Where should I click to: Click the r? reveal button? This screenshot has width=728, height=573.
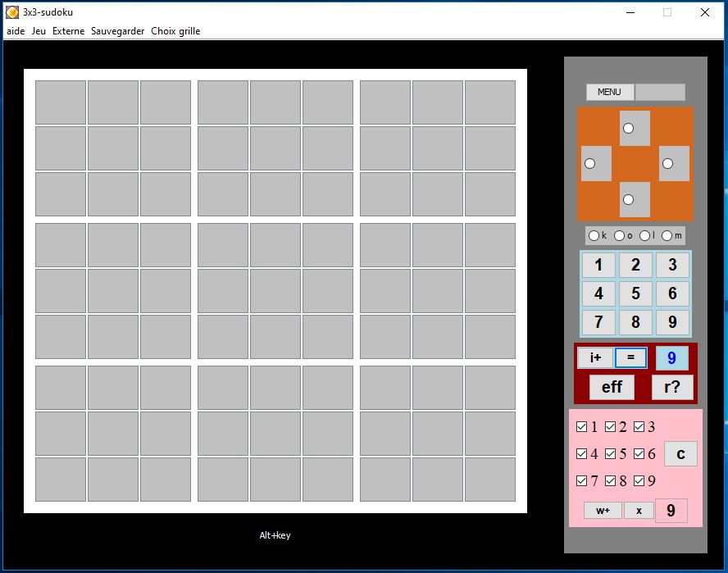pos(672,387)
